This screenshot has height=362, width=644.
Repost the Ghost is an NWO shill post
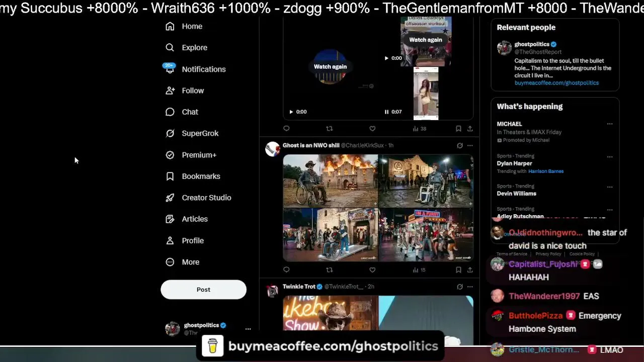click(330, 270)
